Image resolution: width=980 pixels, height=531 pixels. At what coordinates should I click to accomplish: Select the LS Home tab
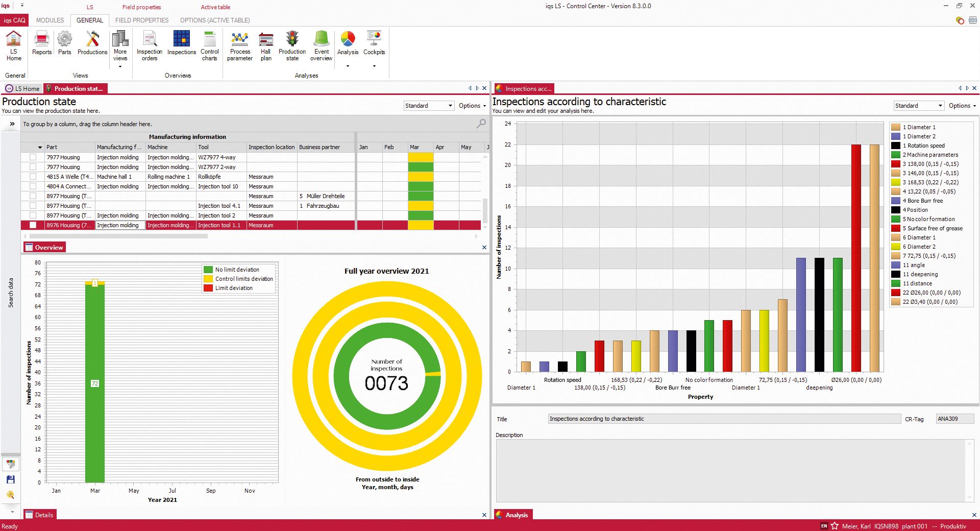(x=23, y=88)
